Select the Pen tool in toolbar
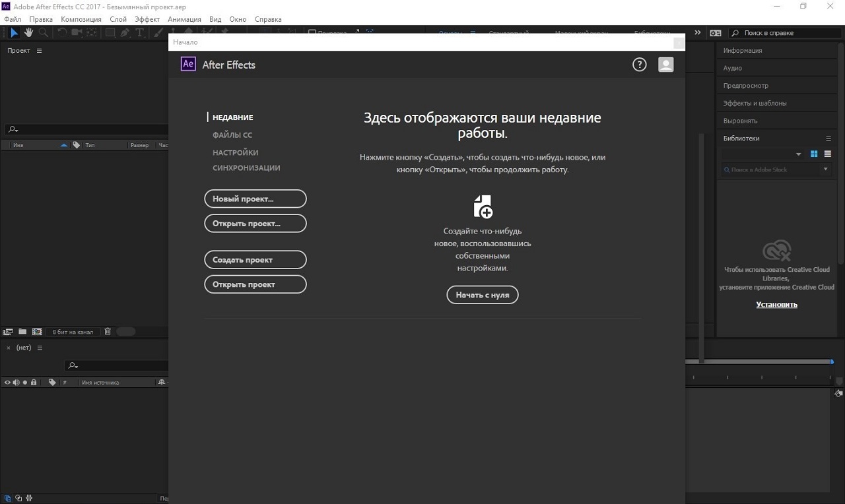The height and width of the screenshot is (504, 845). (x=125, y=32)
